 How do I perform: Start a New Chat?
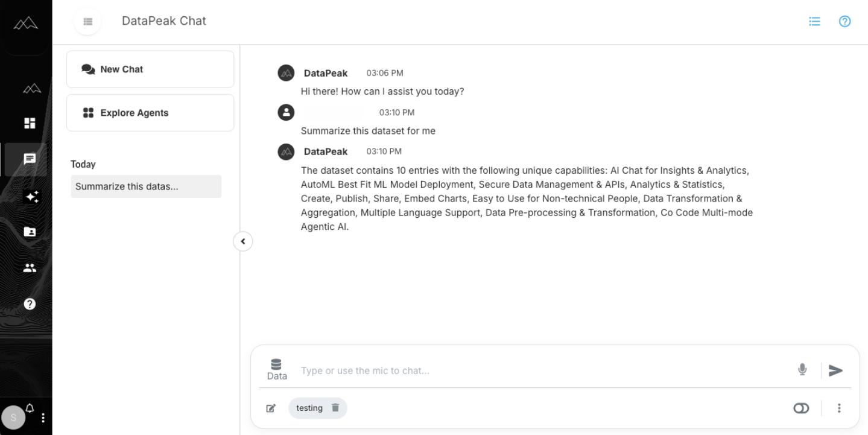point(150,69)
